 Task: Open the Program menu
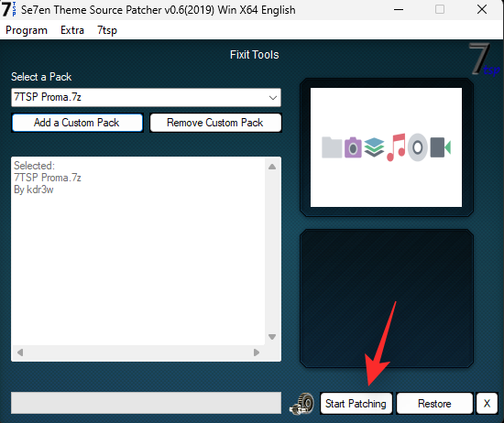[x=27, y=30]
